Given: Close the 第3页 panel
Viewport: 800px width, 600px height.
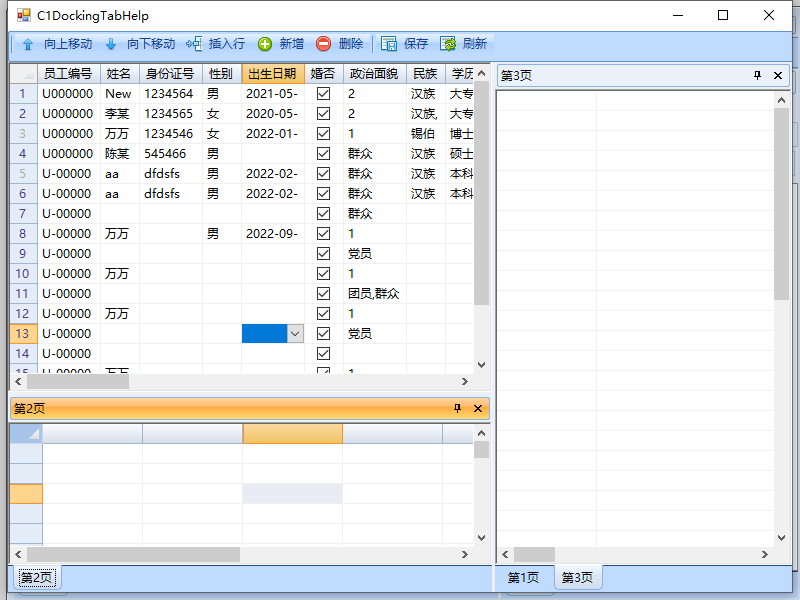Looking at the screenshot, I should (x=778, y=76).
